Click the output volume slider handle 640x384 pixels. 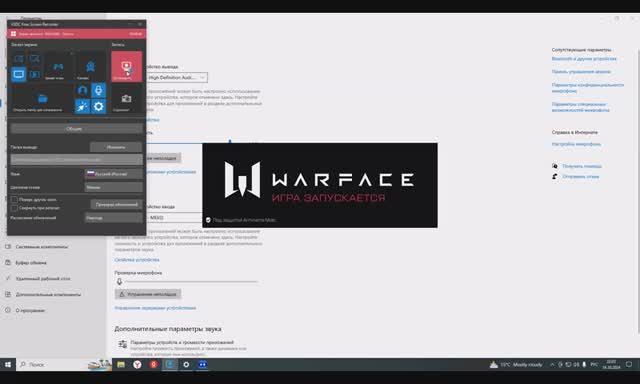pyautogui.click(x=230, y=142)
